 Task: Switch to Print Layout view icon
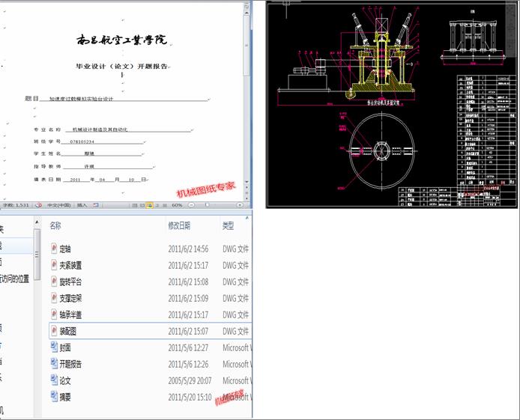click(x=134, y=205)
